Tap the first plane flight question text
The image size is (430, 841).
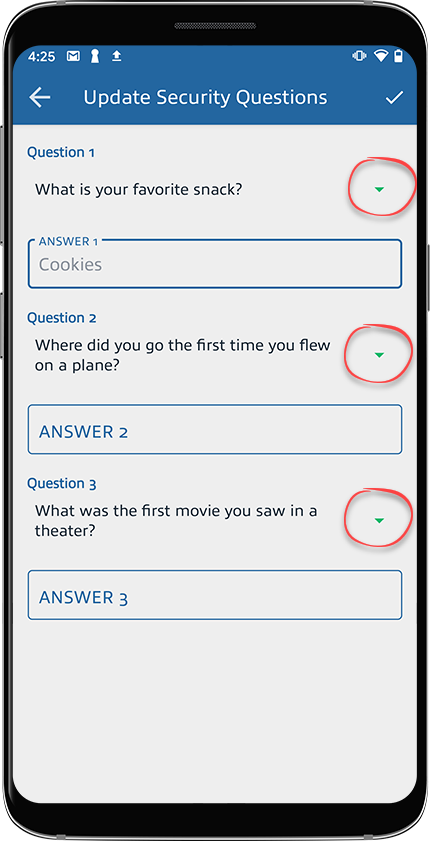[182, 355]
